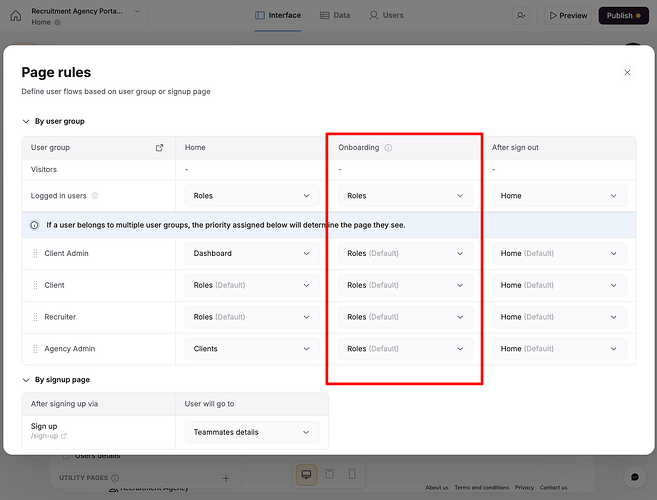Image resolution: width=657 pixels, height=500 pixels.
Task: Switch to the Data tab
Action: click(335, 16)
